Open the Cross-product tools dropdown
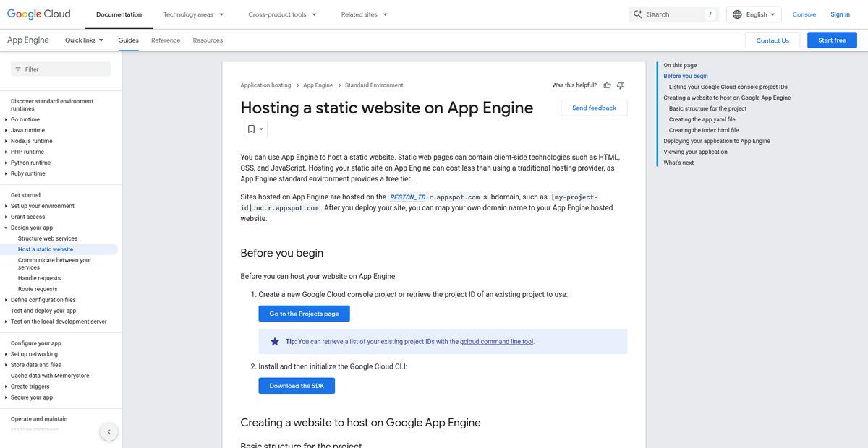 282,14
